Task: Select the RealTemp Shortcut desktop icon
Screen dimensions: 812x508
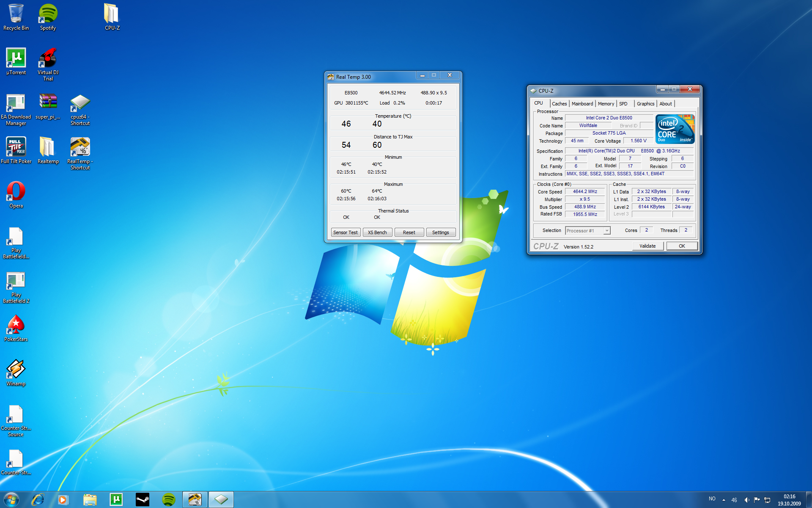Action: coord(80,153)
